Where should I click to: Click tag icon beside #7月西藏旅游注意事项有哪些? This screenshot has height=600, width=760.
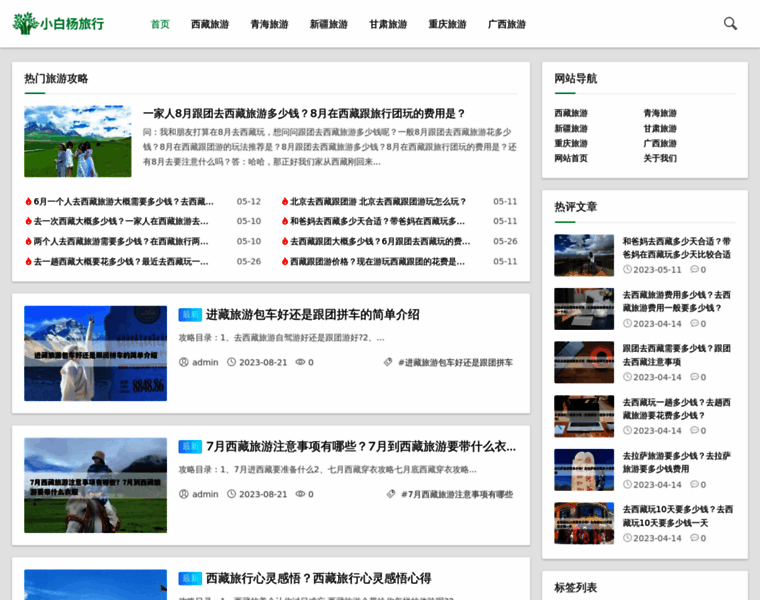(391, 494)
